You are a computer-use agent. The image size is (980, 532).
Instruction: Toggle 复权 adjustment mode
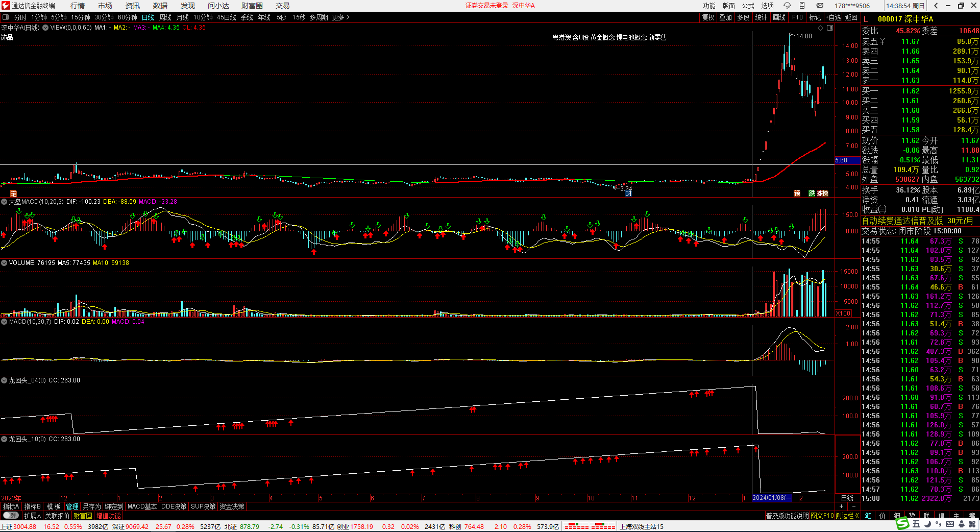click(x=708, y=17)
